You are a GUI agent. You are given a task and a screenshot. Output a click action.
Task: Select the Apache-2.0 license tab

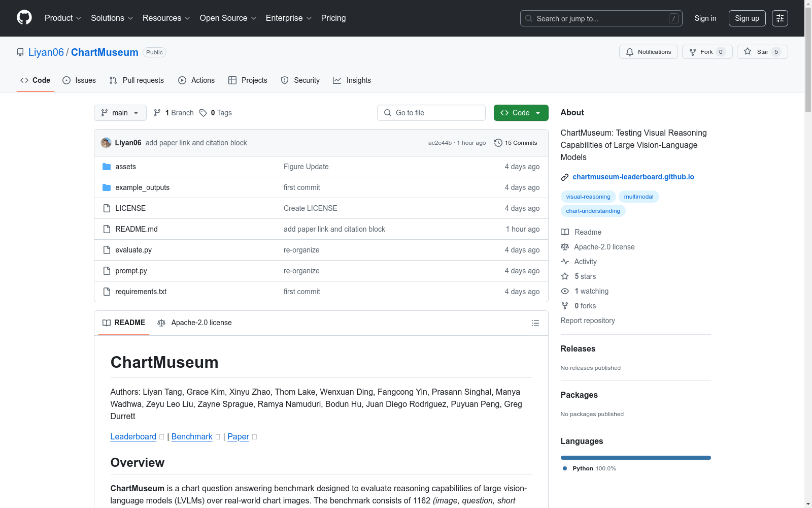(194, 323)
